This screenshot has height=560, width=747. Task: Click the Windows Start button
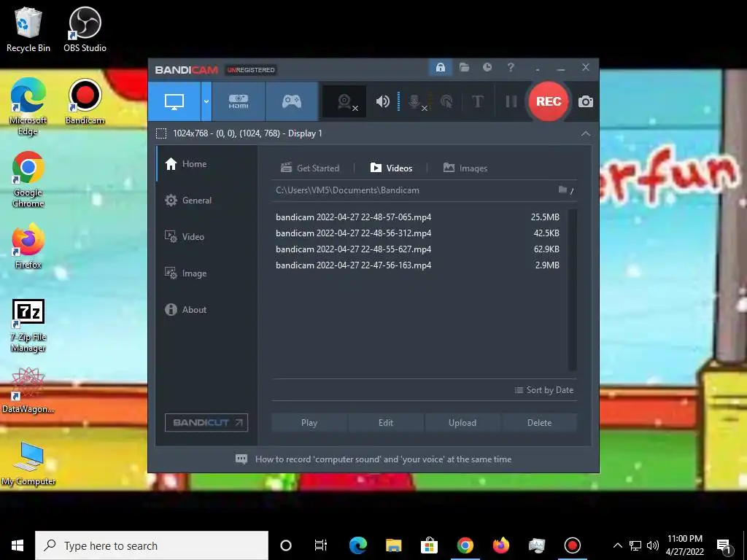pos(18,545)
